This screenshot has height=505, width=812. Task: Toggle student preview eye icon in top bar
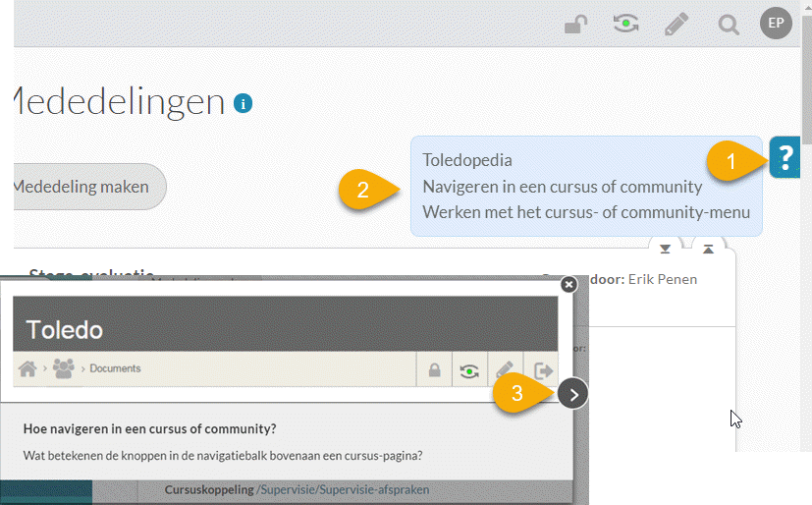tap(625, 24)
